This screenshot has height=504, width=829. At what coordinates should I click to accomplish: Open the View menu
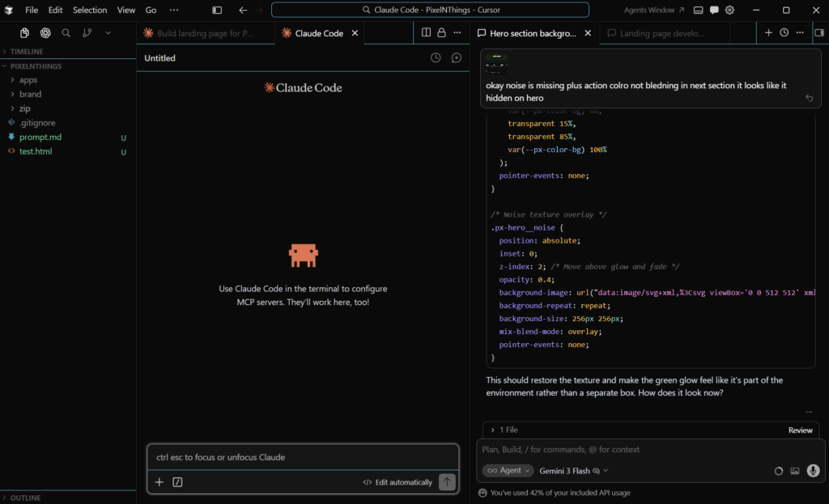click(x=125, y=10)
